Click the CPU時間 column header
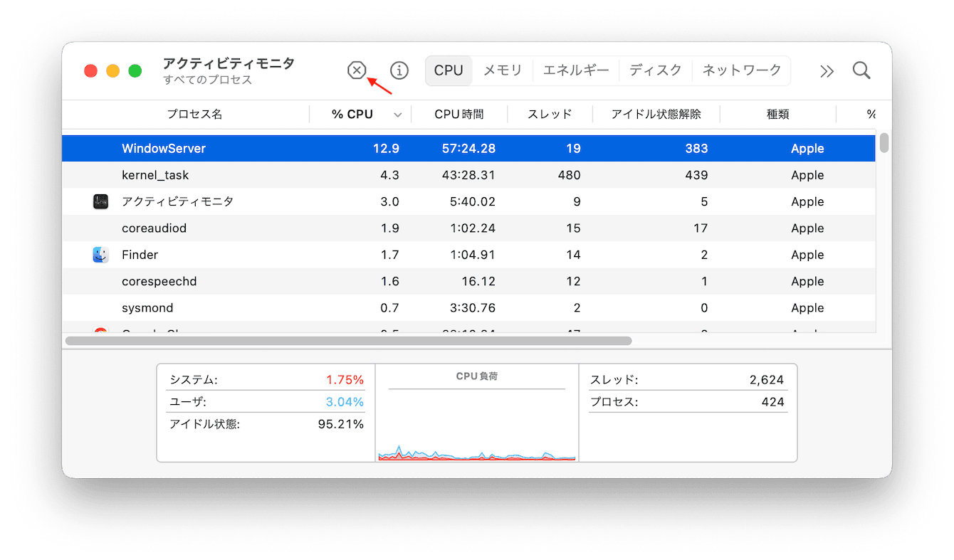The image size is (954, 560). point(459,114)
